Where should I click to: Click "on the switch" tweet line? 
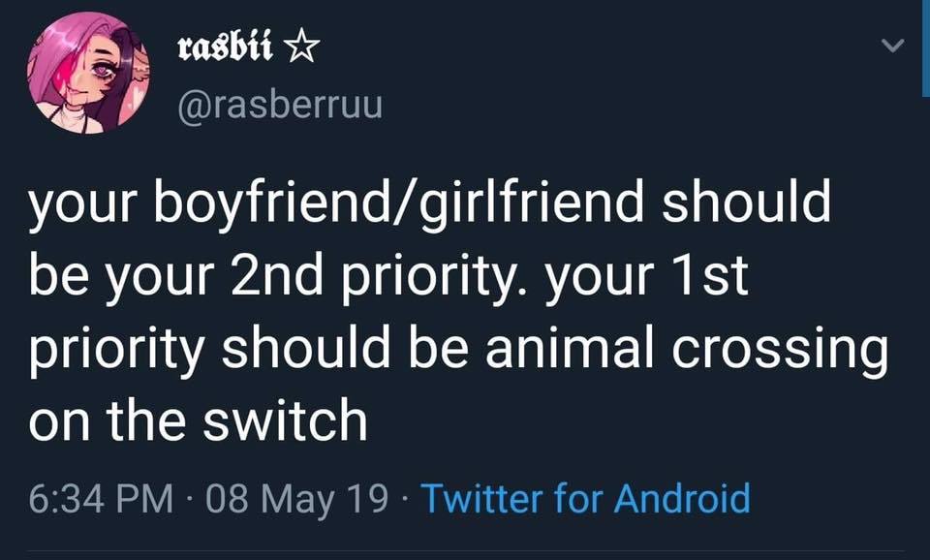coord(199,421)
